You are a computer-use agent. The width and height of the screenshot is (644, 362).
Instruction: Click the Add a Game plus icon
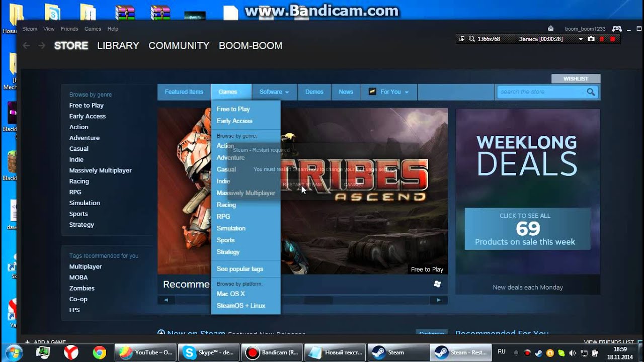(27, 342)
